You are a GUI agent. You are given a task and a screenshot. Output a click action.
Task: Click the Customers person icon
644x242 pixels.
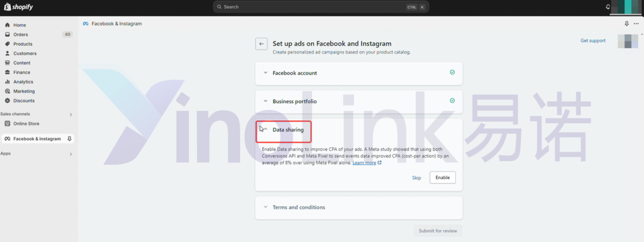(7, 53)
